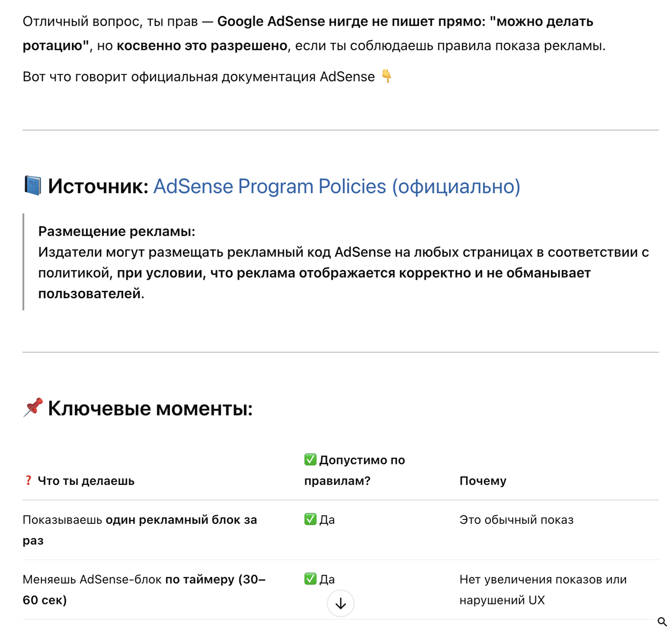The width and height of the screenshot is (672, 631).
Task: Click the Что ты делаешь column header
Action: [86, 481]
